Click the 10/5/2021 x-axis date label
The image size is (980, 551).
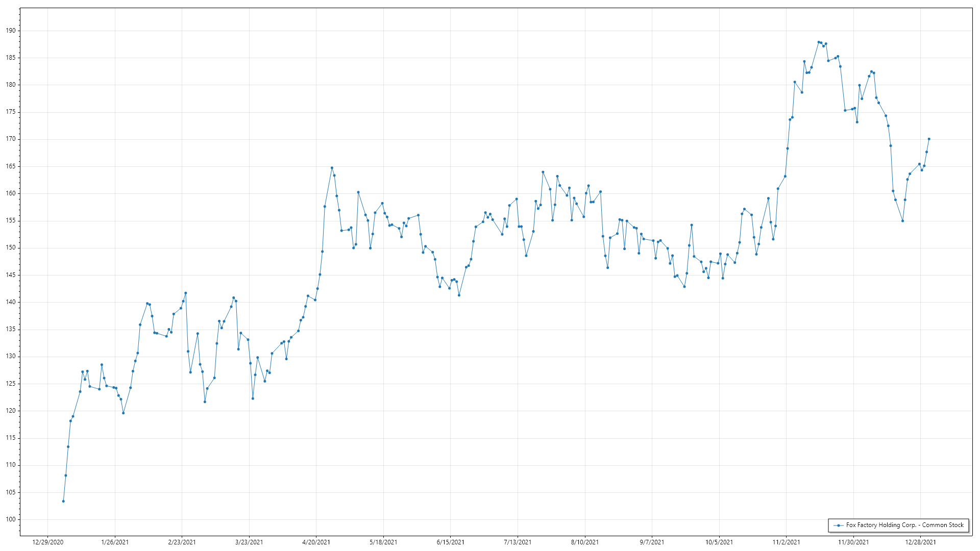pyautogui.click(x=719, y=542)
